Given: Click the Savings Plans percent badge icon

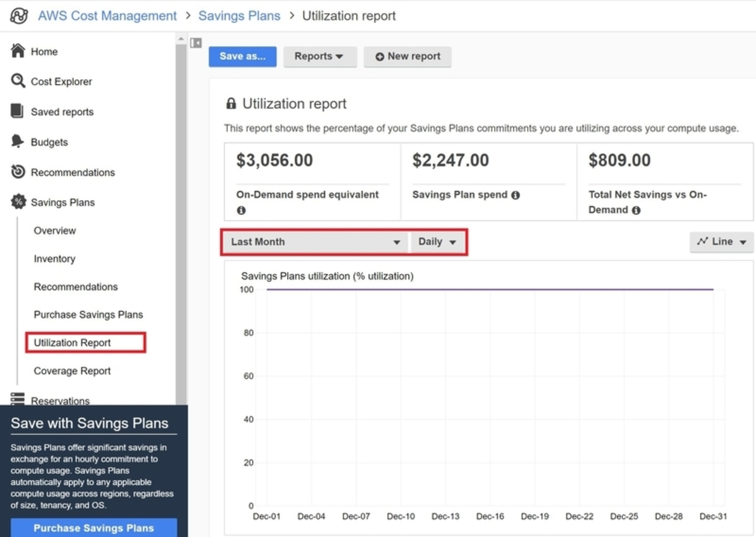Looking at the screenshot, I should click(18, 202).
